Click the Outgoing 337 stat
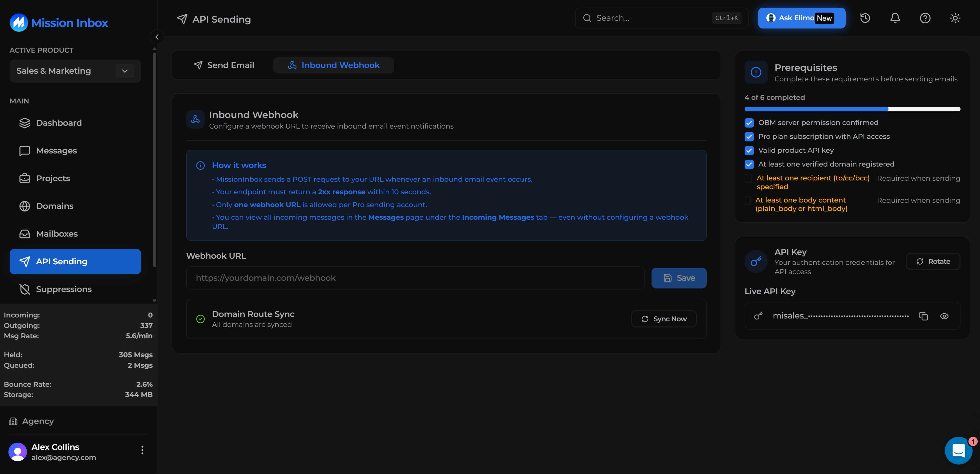Screen dimensions: 980x474 78,325
